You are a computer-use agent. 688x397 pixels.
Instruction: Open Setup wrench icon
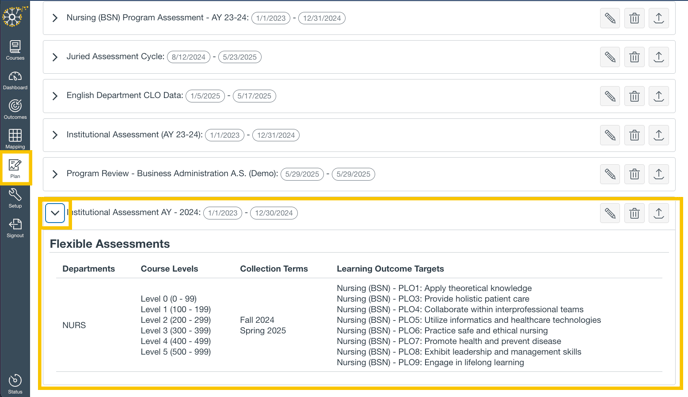pyautogui.click(x=15, y=198)
